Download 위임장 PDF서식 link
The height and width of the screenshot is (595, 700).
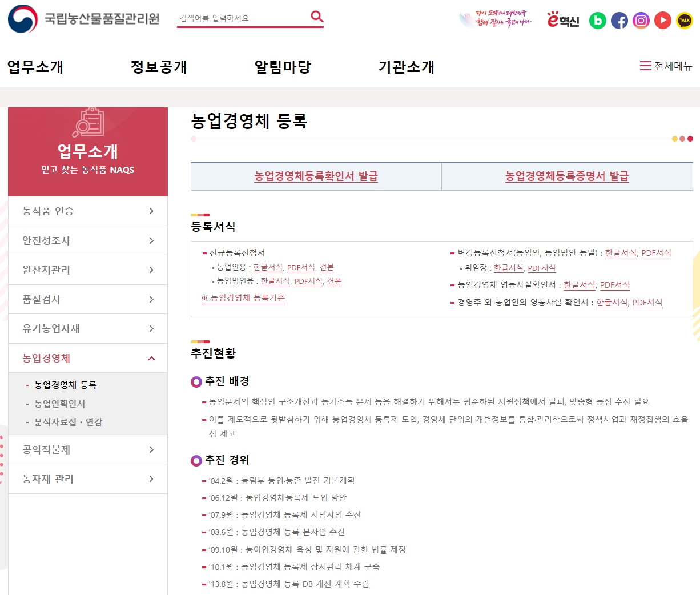click(x=541, y=268)
